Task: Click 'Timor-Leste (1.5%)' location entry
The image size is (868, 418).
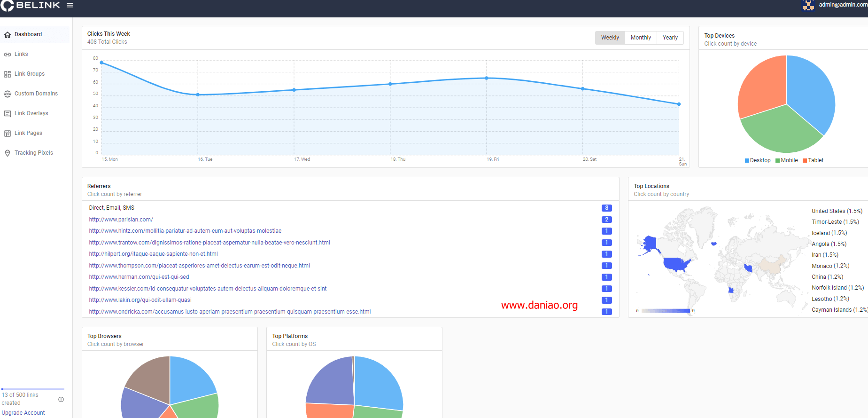Action: [x=835, y=222]
